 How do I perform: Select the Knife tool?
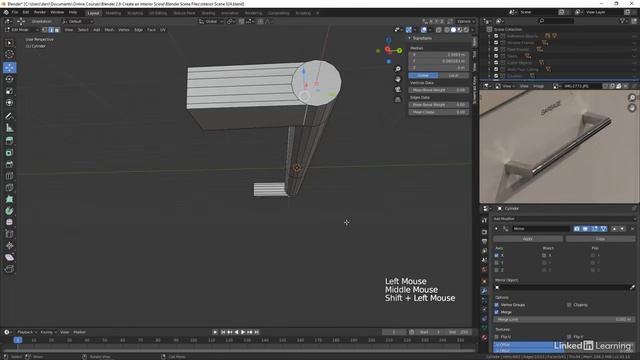pyautogui.click(x=9, y=188)
